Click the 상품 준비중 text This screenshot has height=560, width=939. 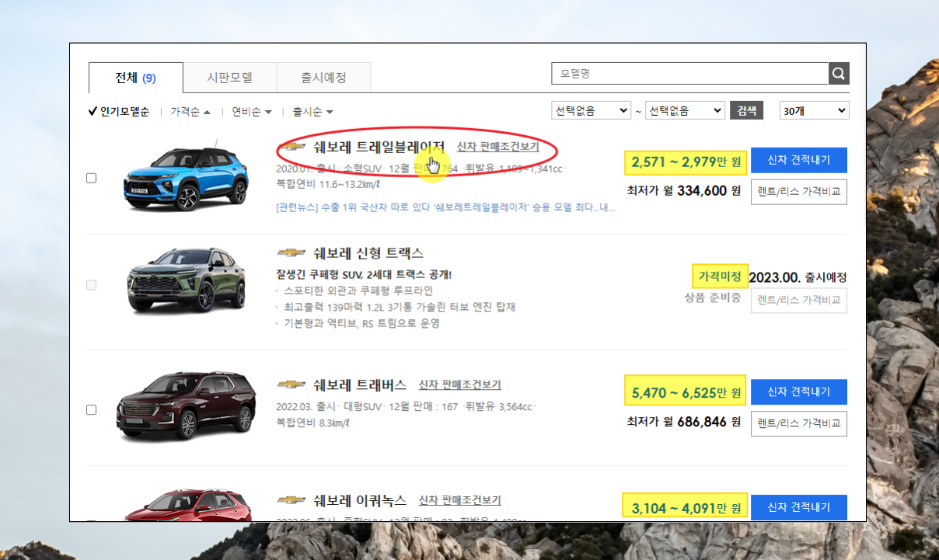[x=713, y=298]
